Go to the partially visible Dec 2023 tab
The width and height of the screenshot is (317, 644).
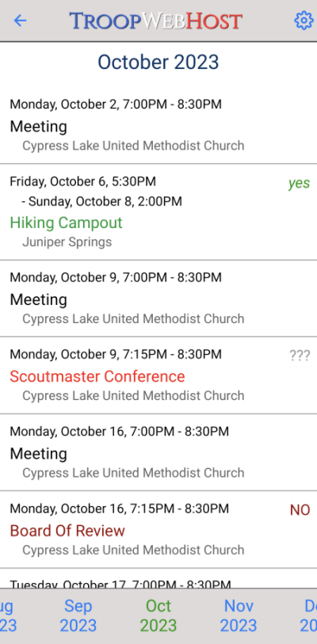click(x=308, y=615)
